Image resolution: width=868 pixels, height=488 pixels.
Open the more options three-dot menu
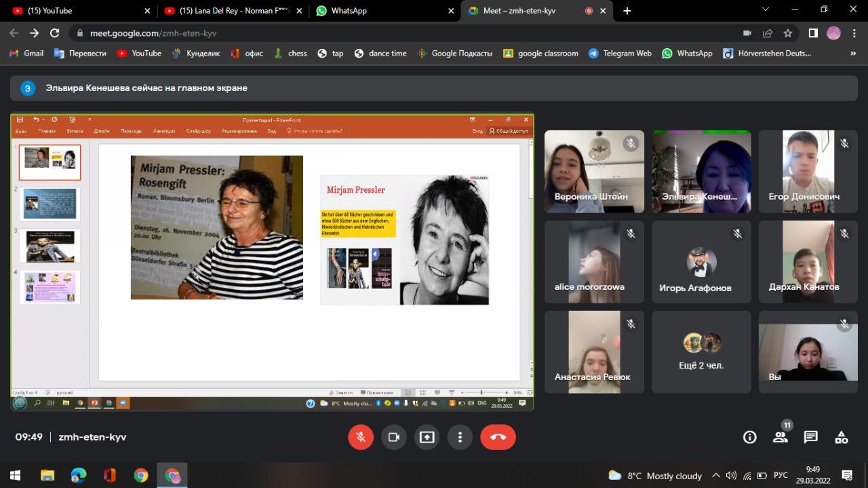pos(460,437)
